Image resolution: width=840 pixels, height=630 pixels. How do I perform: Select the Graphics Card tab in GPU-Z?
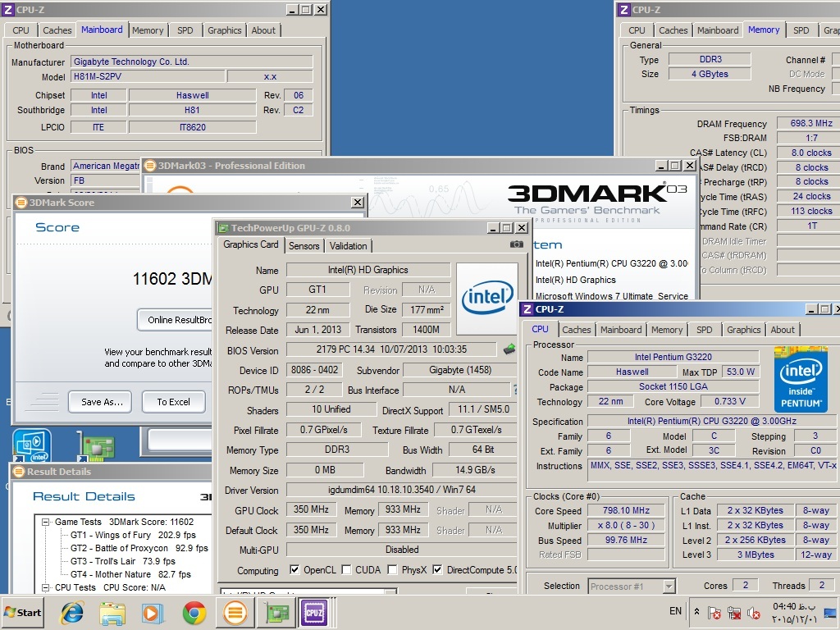[251, 244]
